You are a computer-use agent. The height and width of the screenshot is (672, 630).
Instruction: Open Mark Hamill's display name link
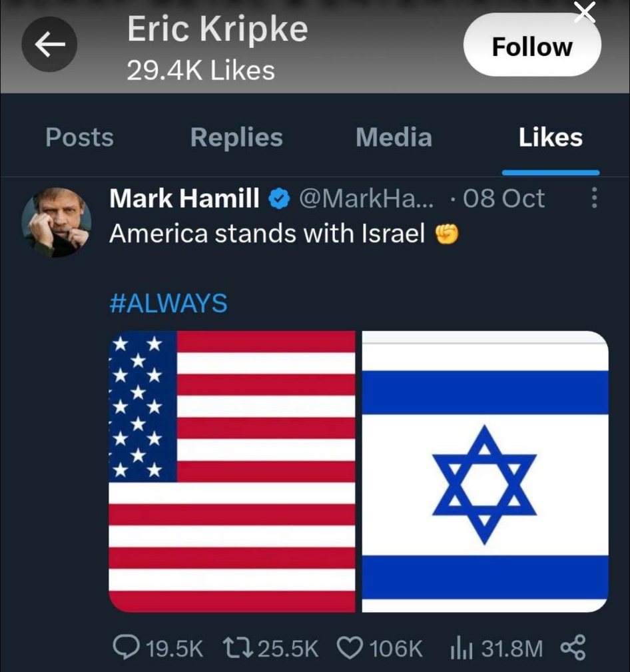coord(184,198)
